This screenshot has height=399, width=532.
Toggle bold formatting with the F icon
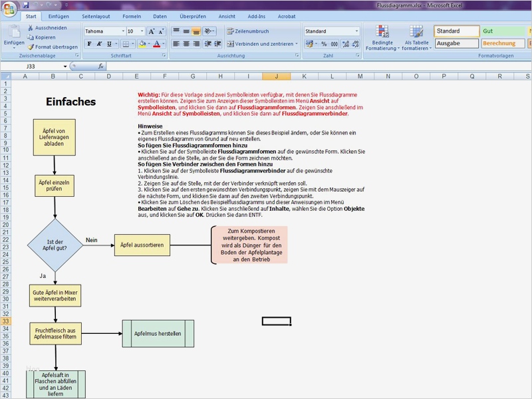[x=88, y=43]
